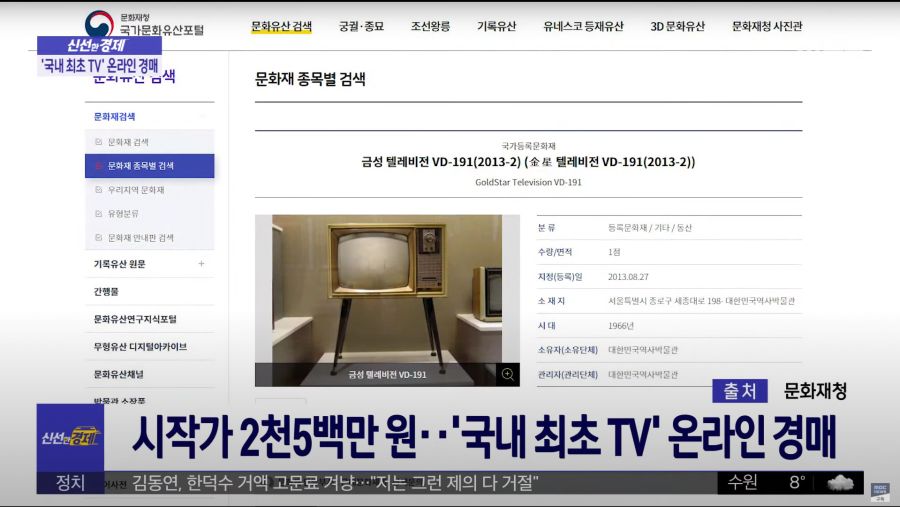Click the 국가문화유산포털 logo

coord(145,24)
